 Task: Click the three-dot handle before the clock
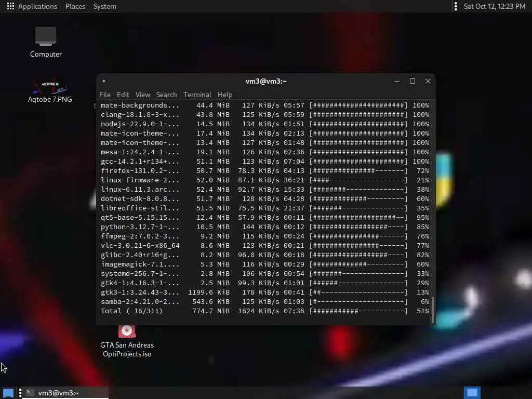[455, 6]
